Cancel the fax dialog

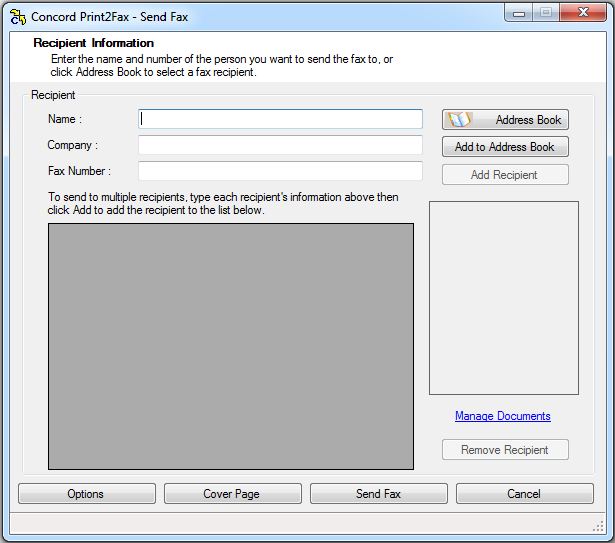coord(525,494)
